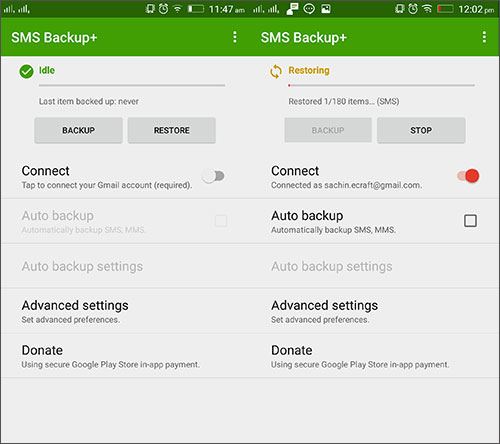Tap the STOP button to halt restoring
The width and height of the screenshot is (500, 444).
[421, 130]
